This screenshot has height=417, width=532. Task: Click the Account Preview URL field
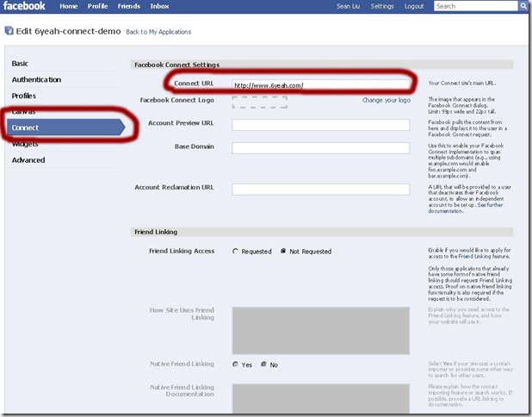point(320,125)
